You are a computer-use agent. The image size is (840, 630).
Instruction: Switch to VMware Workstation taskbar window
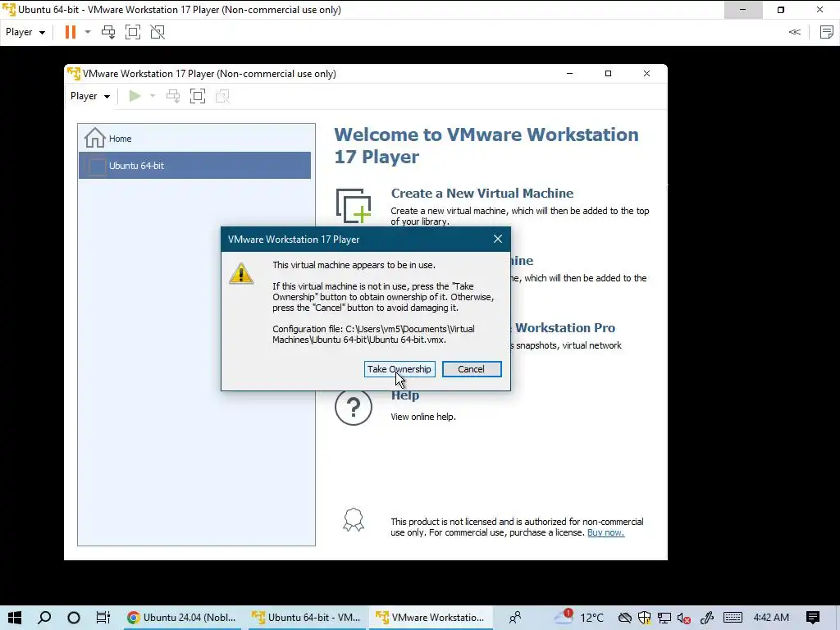[431, 618]
